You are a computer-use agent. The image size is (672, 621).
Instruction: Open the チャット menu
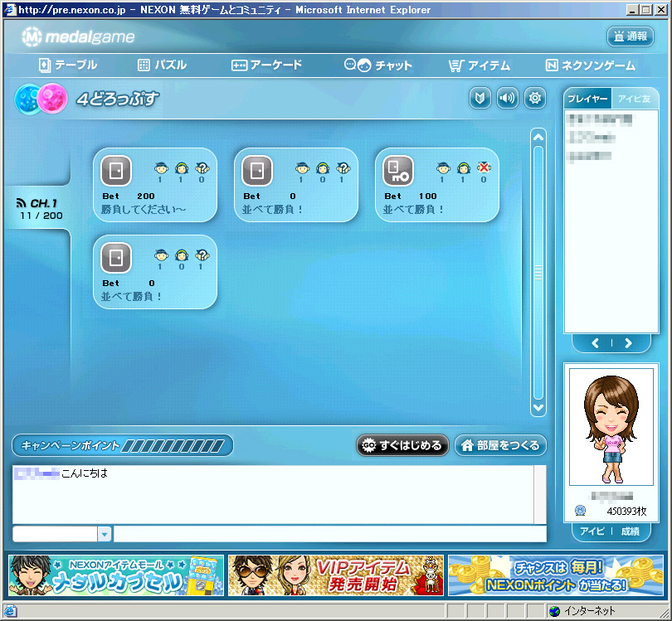378,65
